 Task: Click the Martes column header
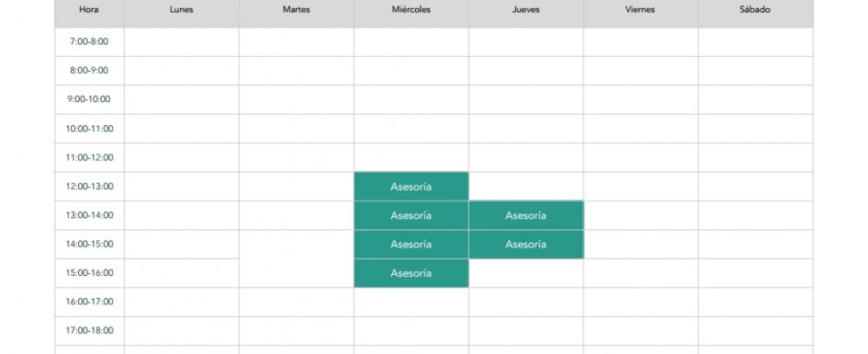point(296,10)
